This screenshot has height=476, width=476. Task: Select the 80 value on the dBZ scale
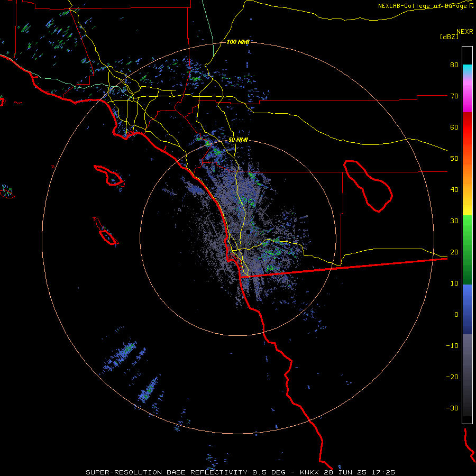(454, 65)
